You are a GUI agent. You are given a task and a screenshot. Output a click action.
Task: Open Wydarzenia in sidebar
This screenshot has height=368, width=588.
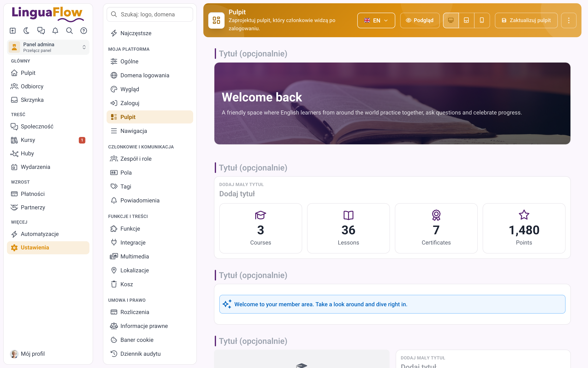pyautogui.click(x=48, y=167)
